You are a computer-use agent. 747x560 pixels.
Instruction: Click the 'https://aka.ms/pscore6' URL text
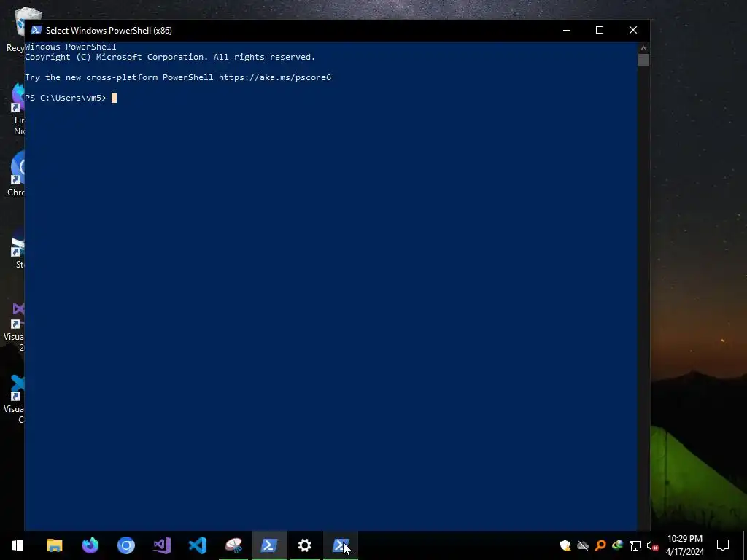[275, 77]
